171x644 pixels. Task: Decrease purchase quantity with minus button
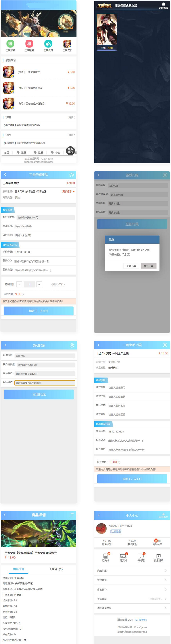(19, 284)
